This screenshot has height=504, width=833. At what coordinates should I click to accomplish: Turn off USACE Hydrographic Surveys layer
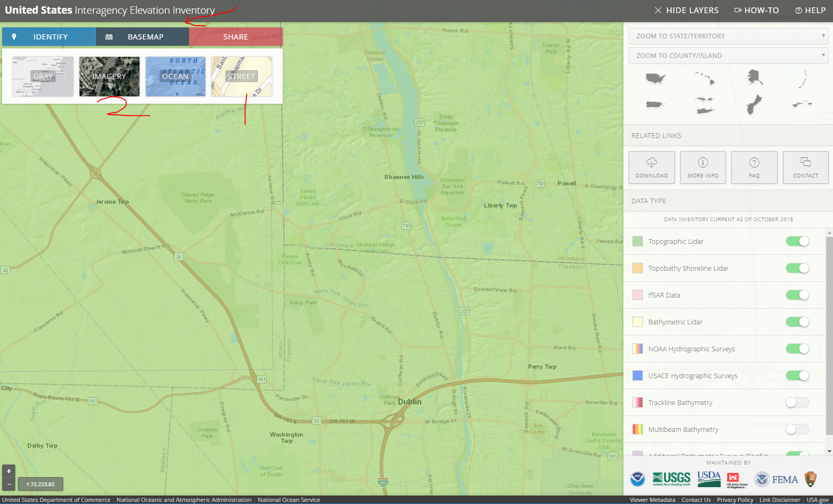point(797,375)
